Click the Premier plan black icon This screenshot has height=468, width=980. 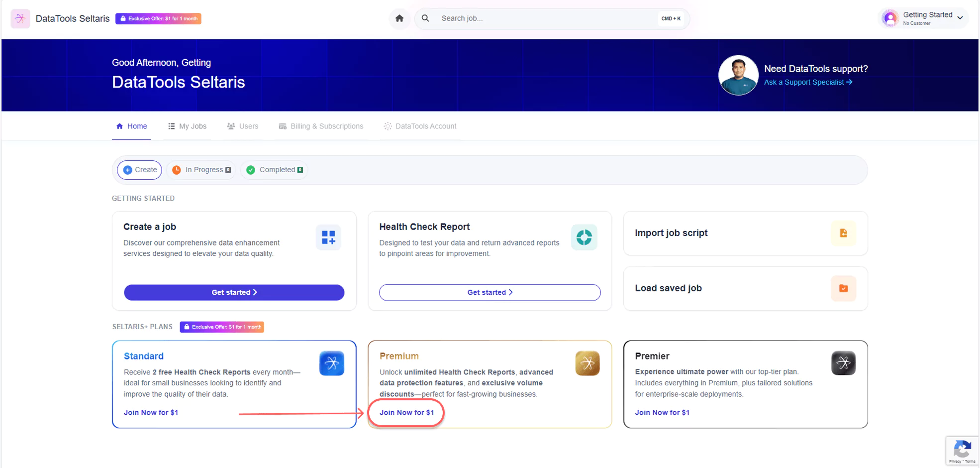tap(843, 363)
